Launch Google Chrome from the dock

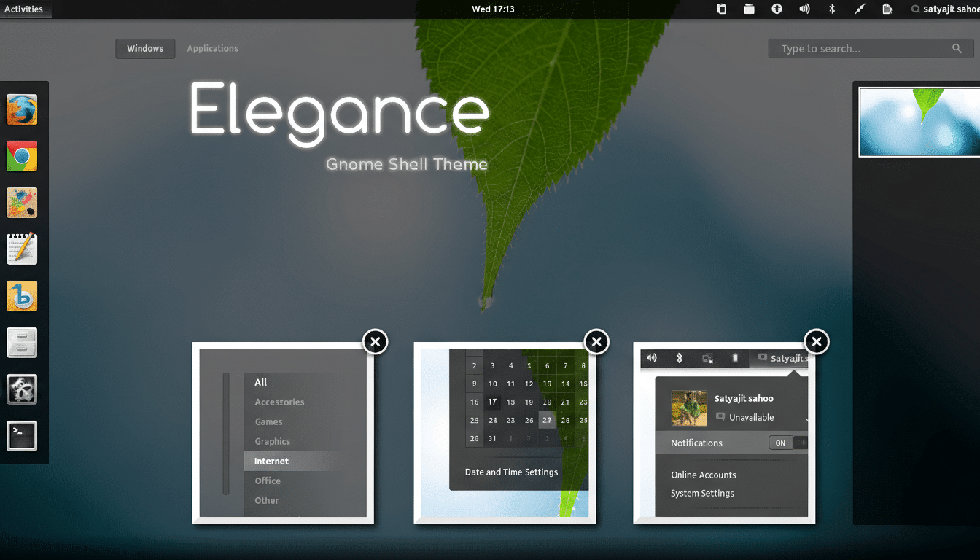point(22,156)
